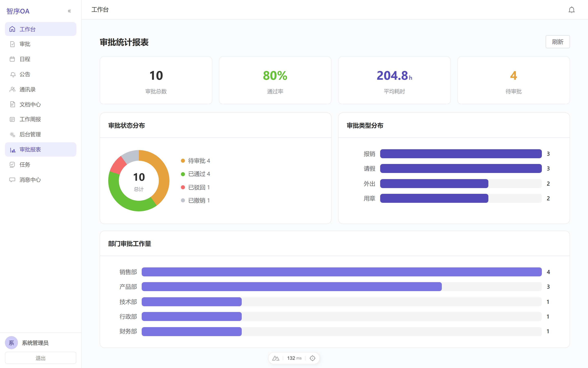Click the 审批统计报表 page heading

124,42
